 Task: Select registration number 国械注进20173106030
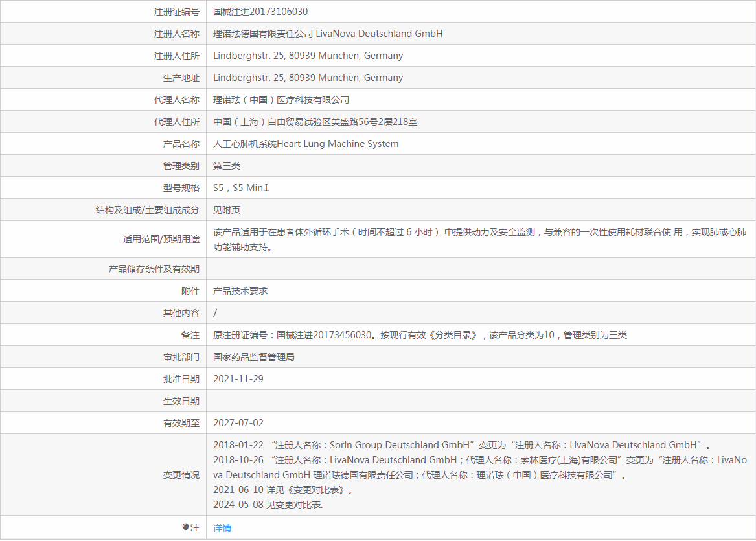point(260,12)
